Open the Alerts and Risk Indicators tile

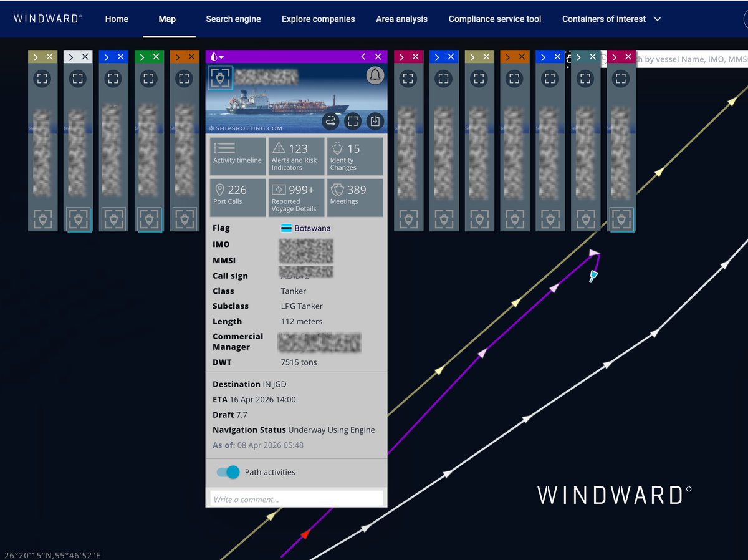[296, 157]
